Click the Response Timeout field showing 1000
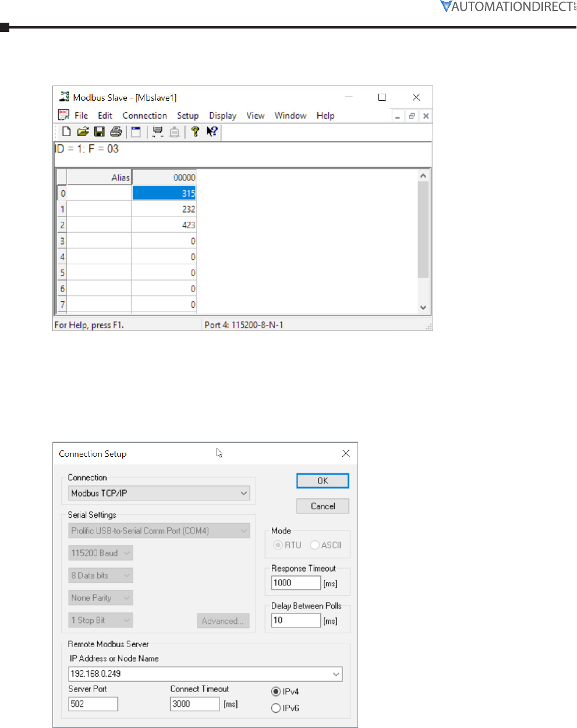The height and width of the screenshot is (728, 577). coord(296,583)
